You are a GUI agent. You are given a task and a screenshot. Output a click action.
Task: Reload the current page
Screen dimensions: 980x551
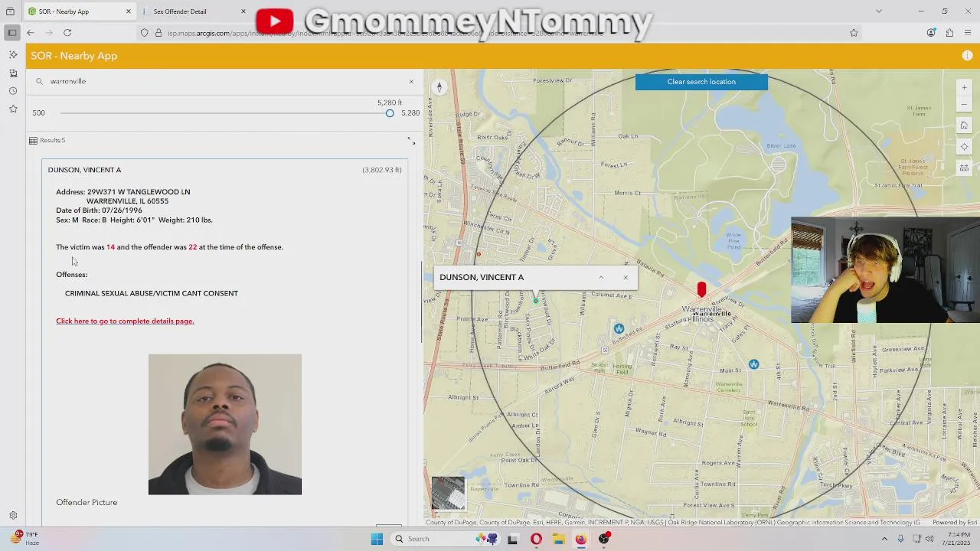coord(67,33)
